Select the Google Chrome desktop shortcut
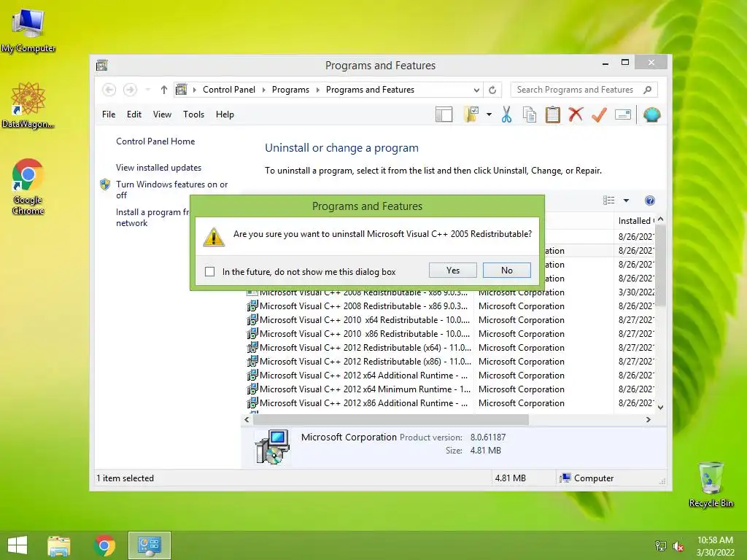This screenshot has width=747, height=560. point(28,187)
